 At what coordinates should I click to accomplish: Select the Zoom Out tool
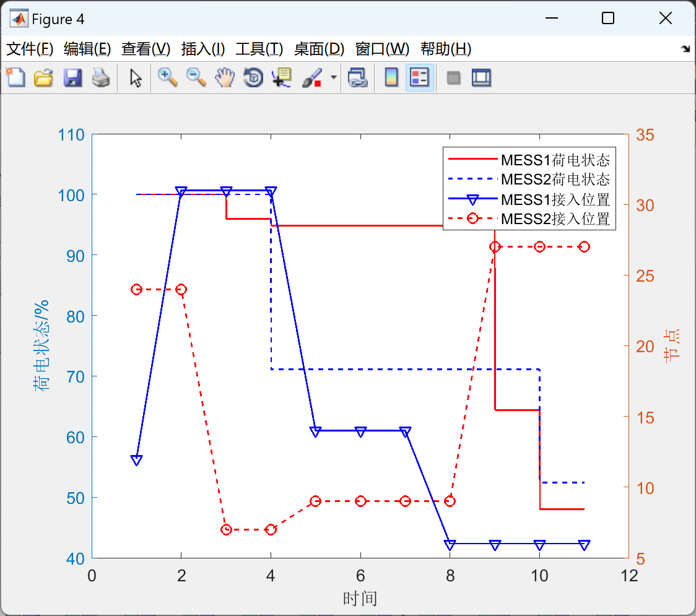click(196, 77)
